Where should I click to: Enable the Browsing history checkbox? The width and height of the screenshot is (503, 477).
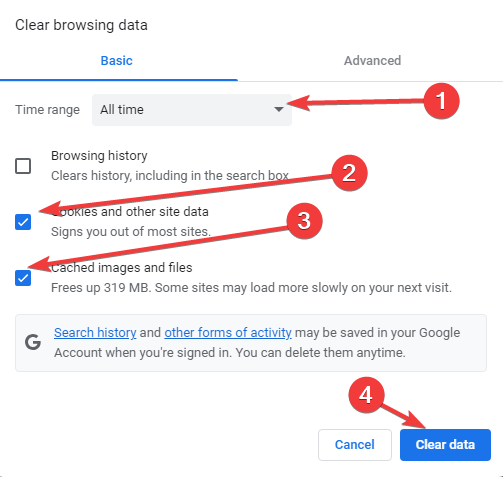(x=23, y=166)
